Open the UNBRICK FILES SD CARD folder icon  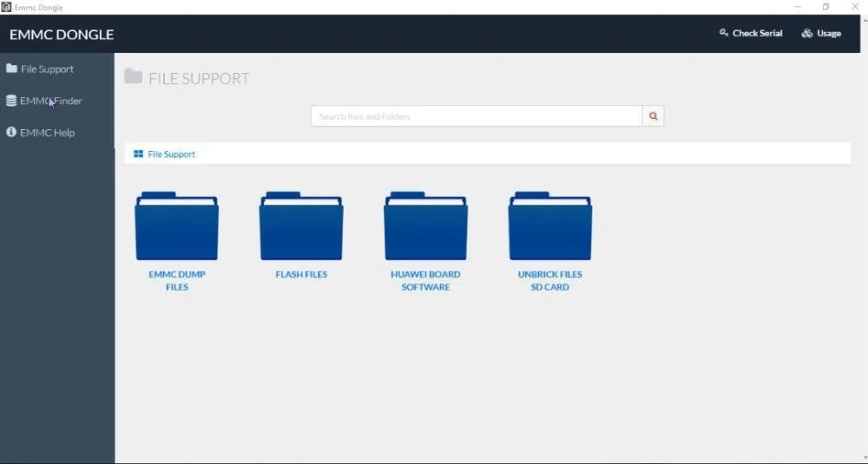point(550,225)
